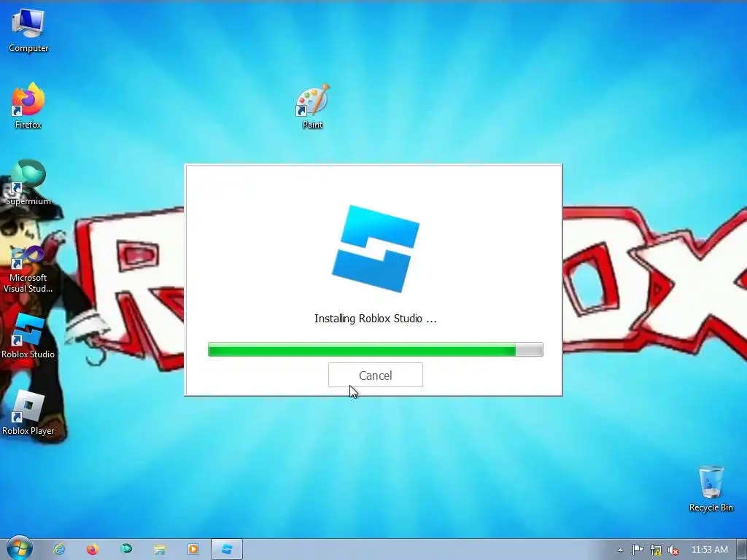This screenshot has width=747, height=560.
Task: Activate the Roblox Studio installer taskbar button
Action: coord(227,550)
